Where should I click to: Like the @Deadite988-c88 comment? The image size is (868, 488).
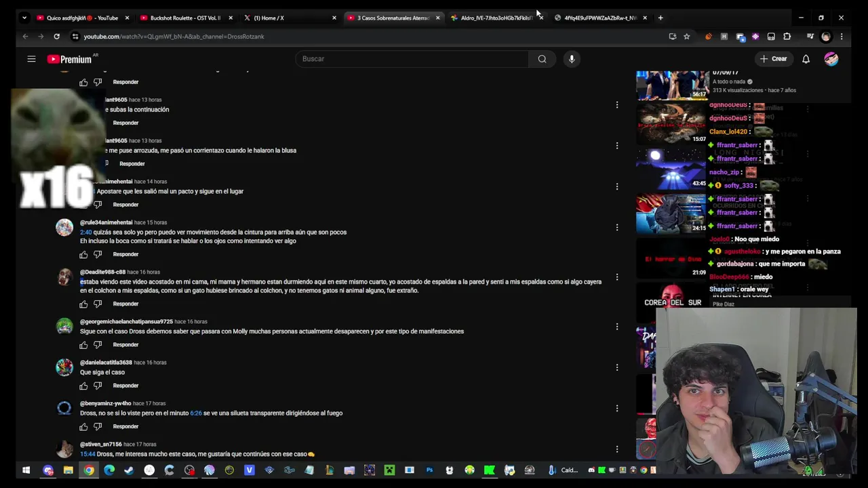83,304
